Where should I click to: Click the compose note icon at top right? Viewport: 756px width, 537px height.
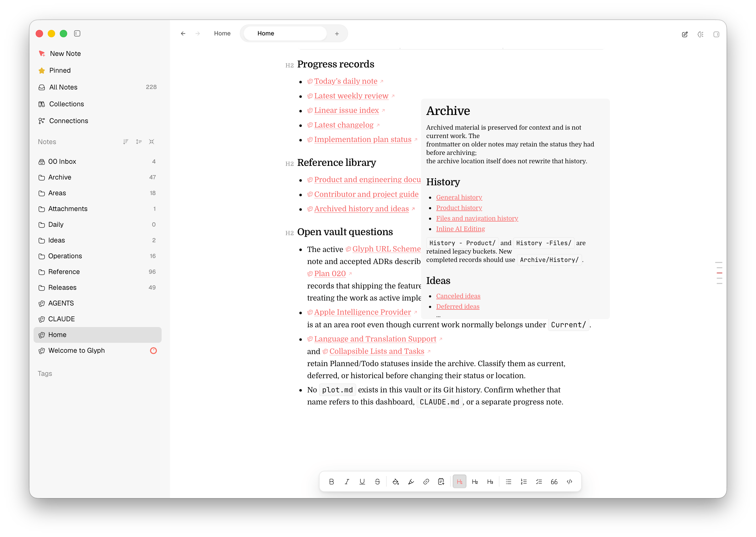click(685, 34)
